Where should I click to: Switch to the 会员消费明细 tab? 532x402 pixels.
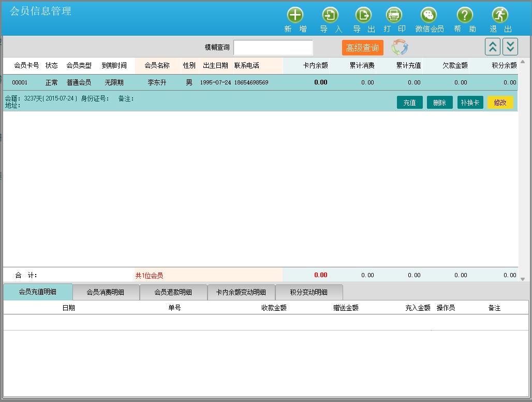[x=106, y=292]
